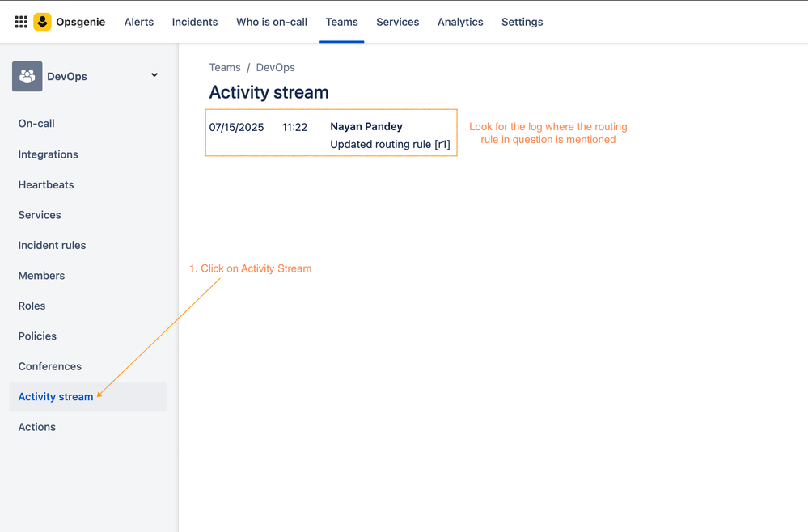Click the Teams breadcrumb link

pos(225,67)
